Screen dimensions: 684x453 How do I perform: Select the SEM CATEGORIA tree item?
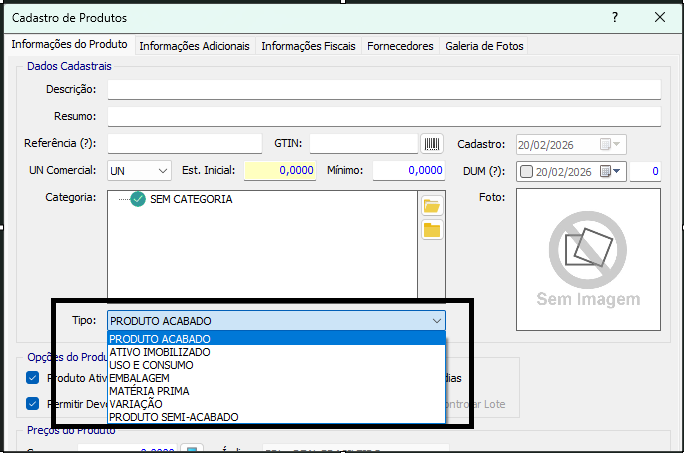[x=191, y=199]
